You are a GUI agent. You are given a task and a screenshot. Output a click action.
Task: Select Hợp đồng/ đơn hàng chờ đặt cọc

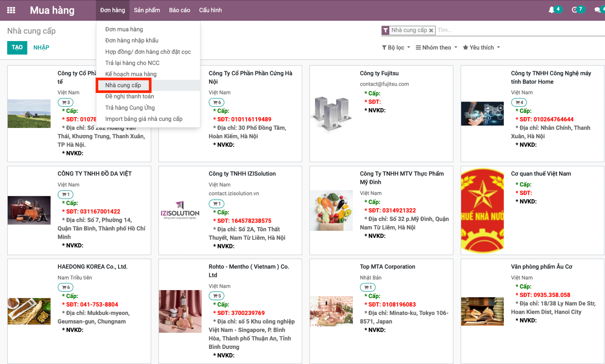tap(148, 52)
